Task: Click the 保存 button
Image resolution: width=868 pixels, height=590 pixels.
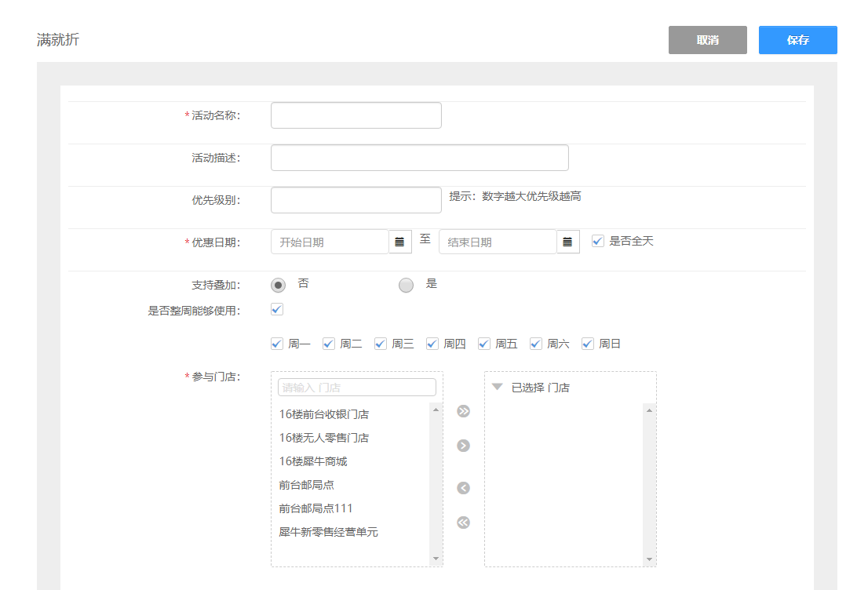Action: tap(797, 40)
